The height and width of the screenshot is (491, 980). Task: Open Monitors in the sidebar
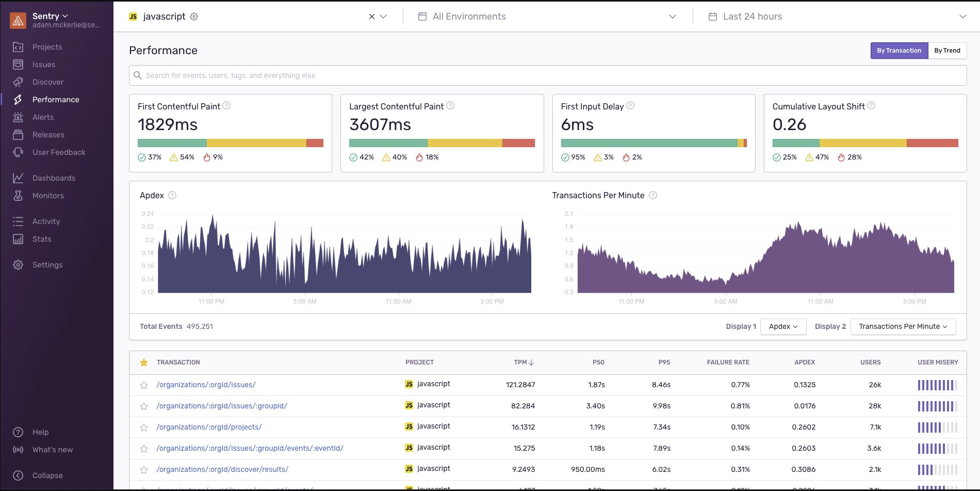(48, 195)
